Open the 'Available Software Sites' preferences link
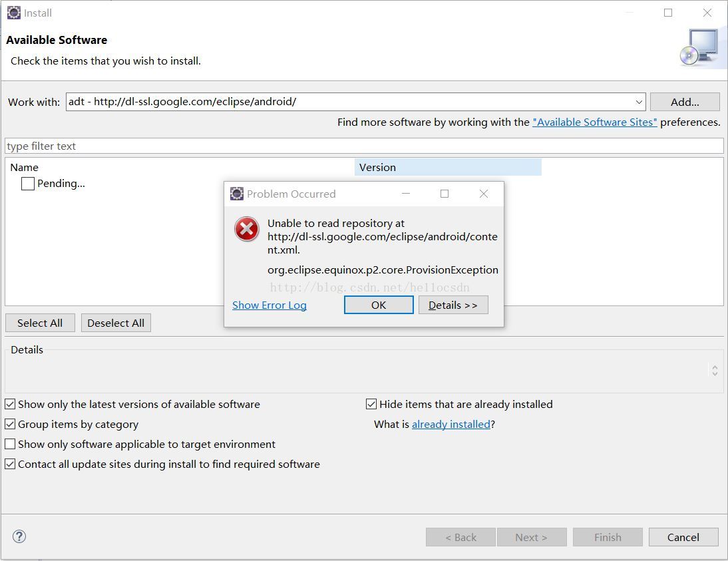728x561 pixels. pyautogui.click(x=594, y=122)
